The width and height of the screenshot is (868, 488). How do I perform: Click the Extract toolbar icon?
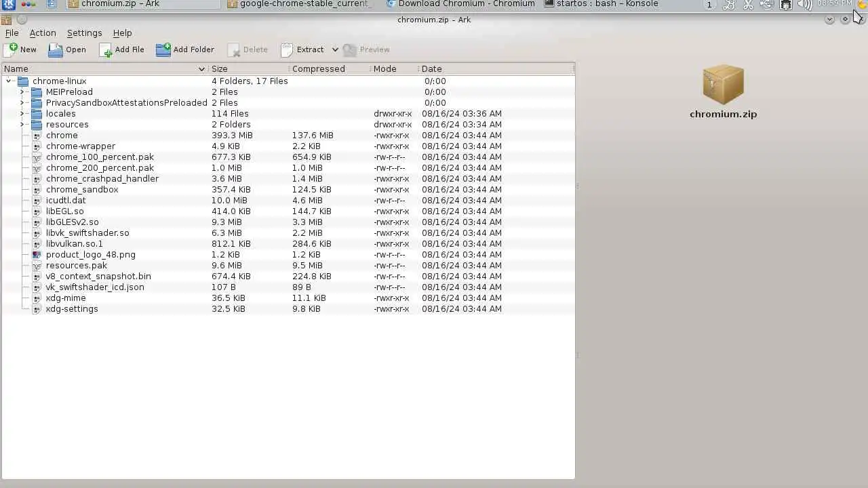(287, 49)
